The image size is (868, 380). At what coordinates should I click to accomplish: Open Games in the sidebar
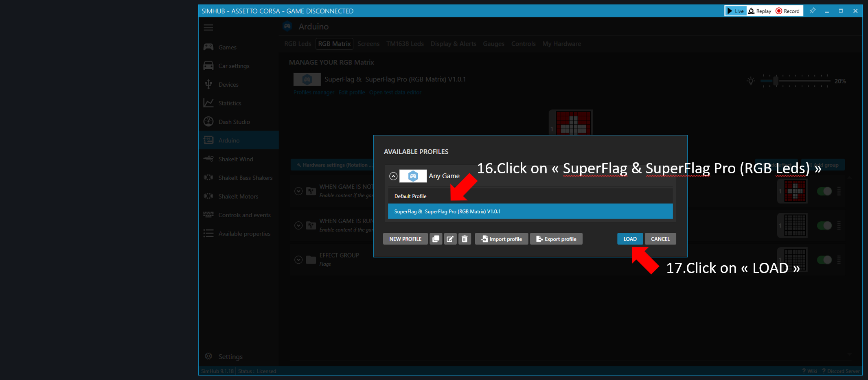227,47
